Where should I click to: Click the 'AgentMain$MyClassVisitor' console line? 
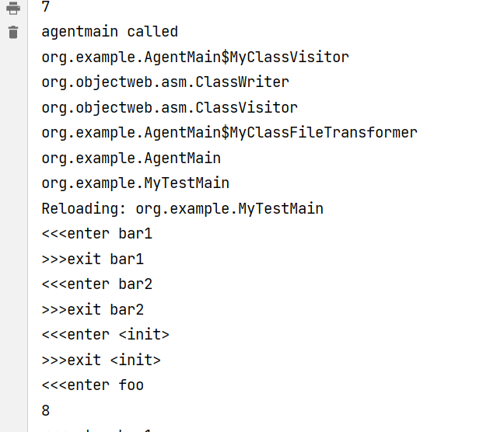pyautogui.click(x=195, y=57)
